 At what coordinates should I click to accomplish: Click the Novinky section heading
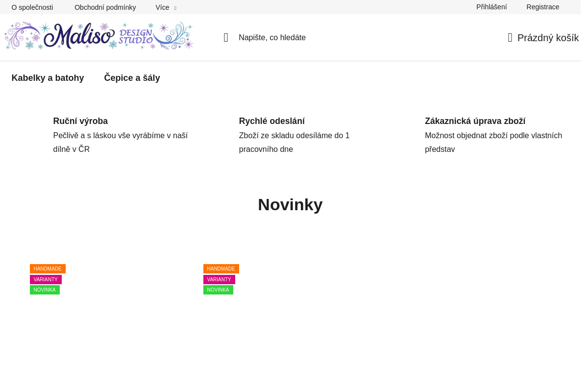click(x=290, y=204)
